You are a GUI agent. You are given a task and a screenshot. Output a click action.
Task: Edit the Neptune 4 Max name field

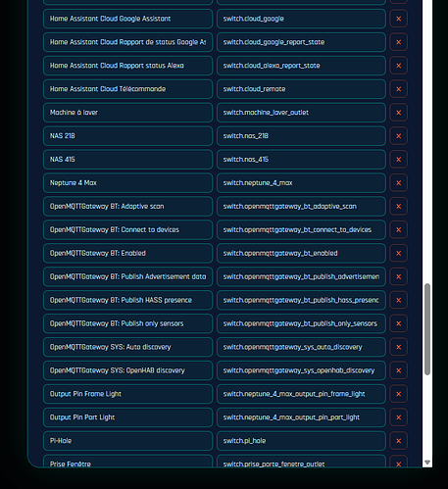point(127,183)
